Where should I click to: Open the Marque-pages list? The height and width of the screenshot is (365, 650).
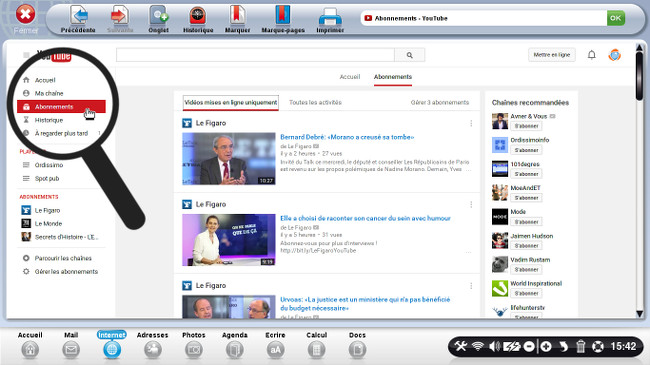(283, 19)
